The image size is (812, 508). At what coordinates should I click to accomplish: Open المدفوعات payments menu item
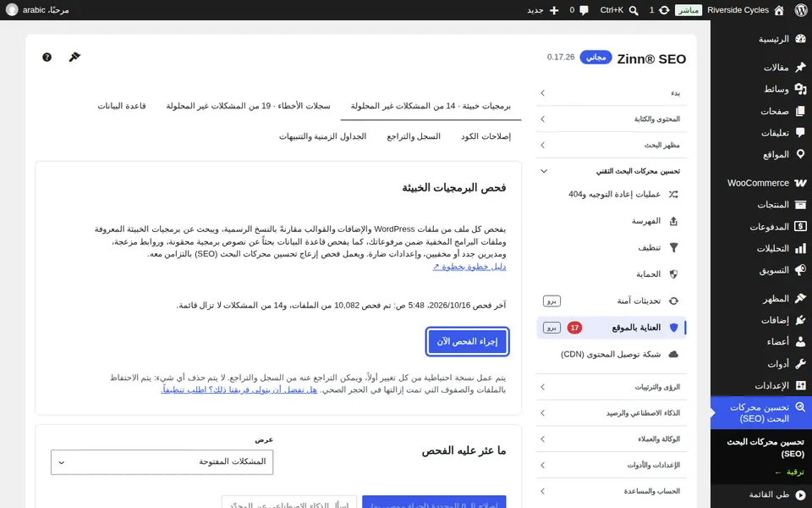pos(761,227)
